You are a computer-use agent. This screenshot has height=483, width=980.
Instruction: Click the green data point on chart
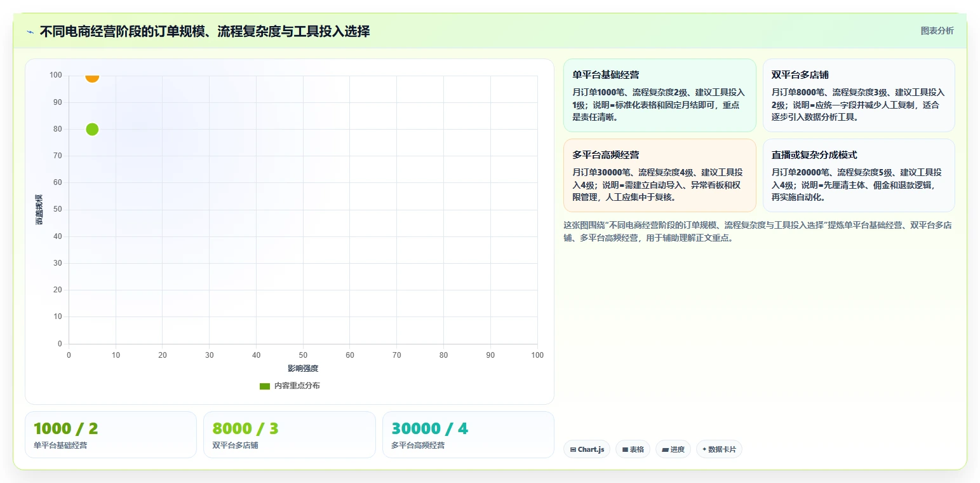point(92,129)
